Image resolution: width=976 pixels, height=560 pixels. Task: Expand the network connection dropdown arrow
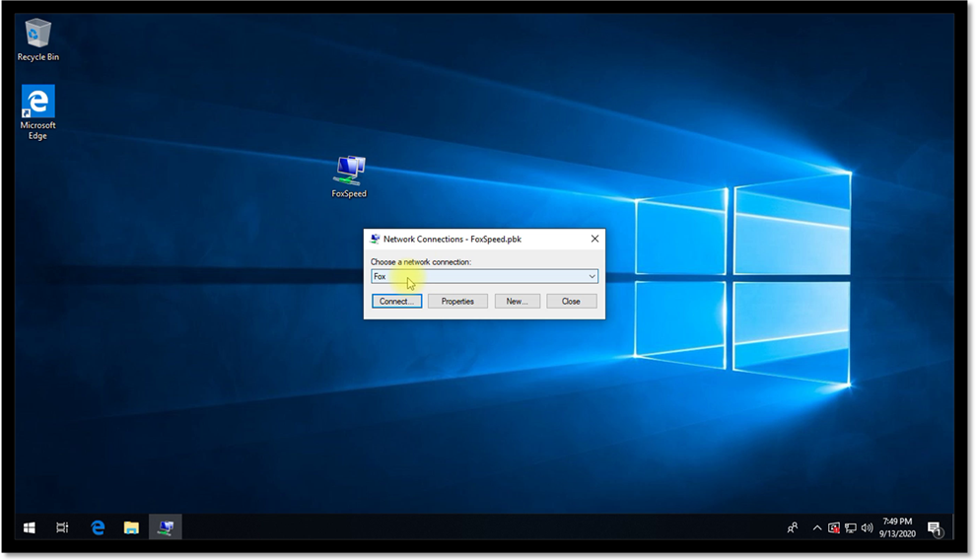pyautogui.click(x=592, y=277)
